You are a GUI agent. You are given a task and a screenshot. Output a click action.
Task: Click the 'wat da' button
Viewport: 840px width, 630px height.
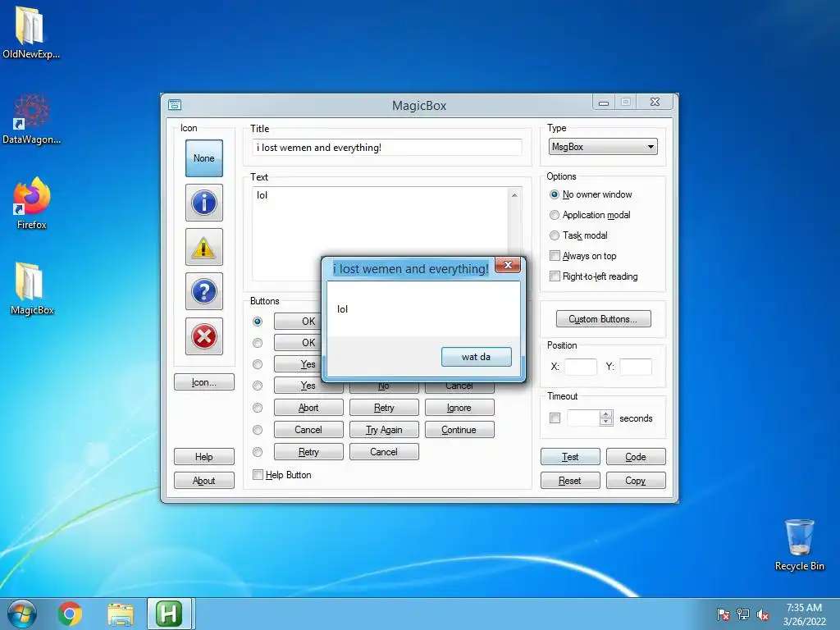tap(477, 357)
